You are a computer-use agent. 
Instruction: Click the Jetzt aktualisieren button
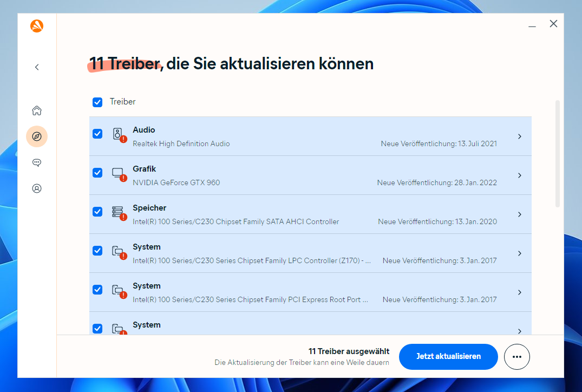tap(448, 357)
